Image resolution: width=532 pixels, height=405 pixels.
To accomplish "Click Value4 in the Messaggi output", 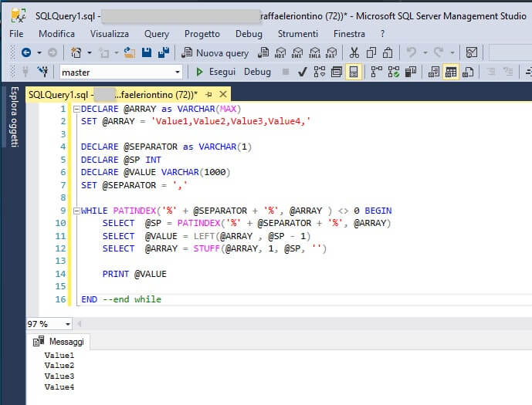I will [x=59, y=386].
